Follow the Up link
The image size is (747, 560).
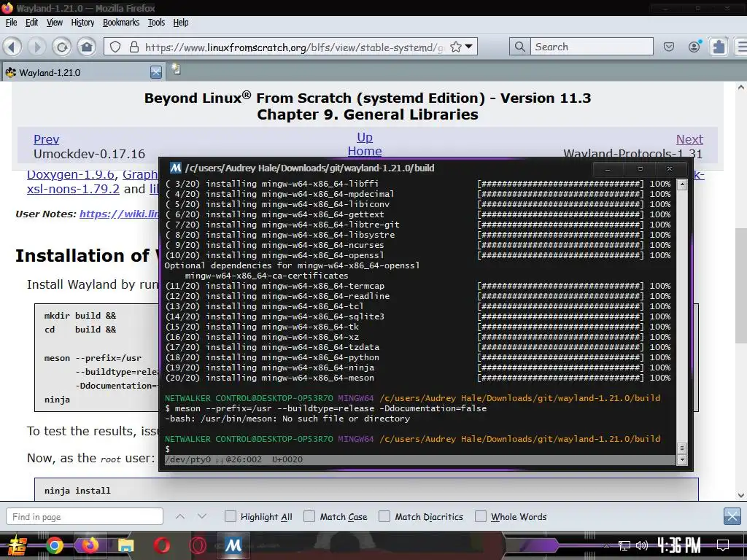(365, 137)
